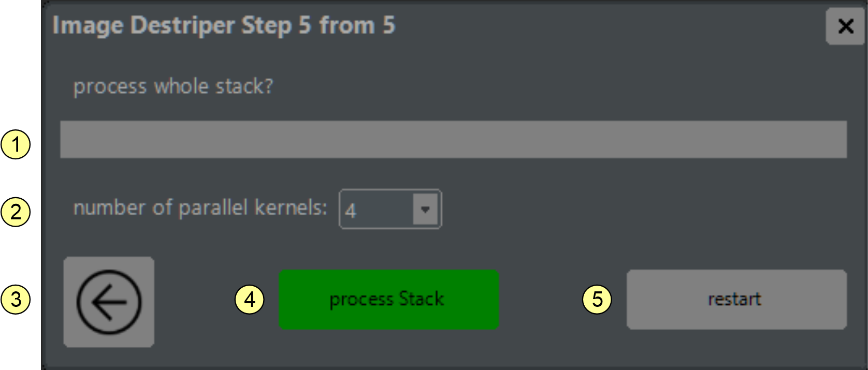Click the 'Image Destriper Step 5 from 5' title

(x=224, y=25)
